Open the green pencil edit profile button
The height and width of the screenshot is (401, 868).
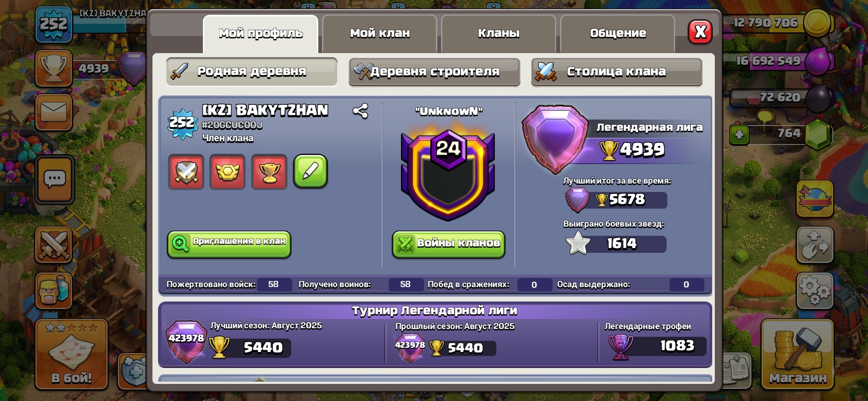310,172
